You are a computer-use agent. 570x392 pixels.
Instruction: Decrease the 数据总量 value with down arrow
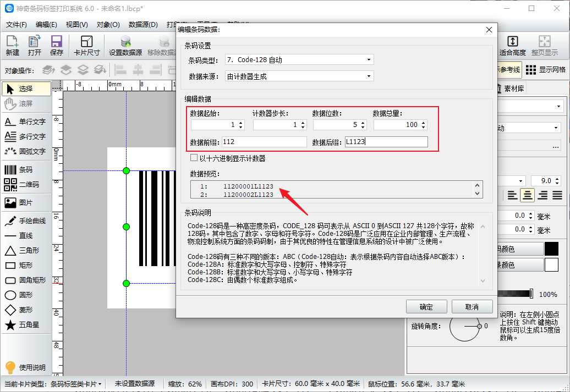pyautogui.click(x=424, y=127)
